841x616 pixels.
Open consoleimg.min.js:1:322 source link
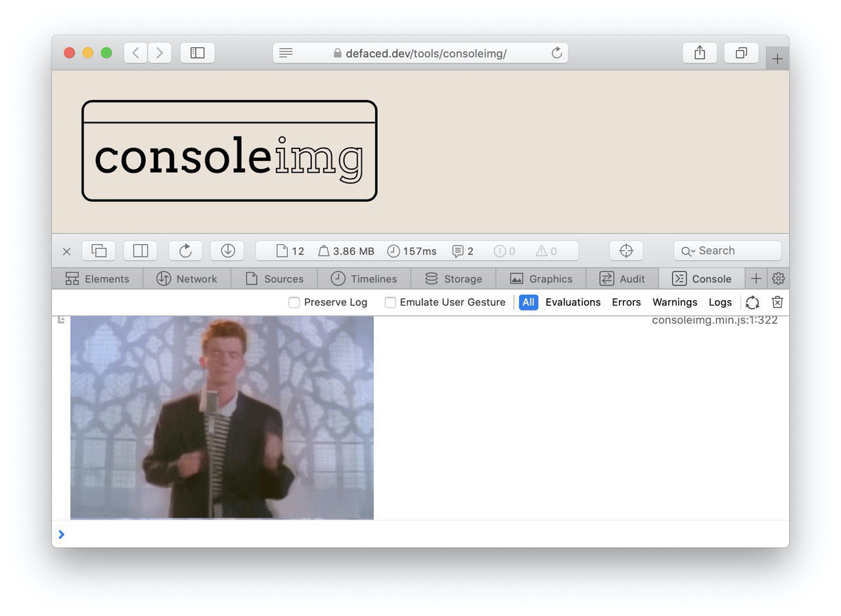[x=715, y=320]
